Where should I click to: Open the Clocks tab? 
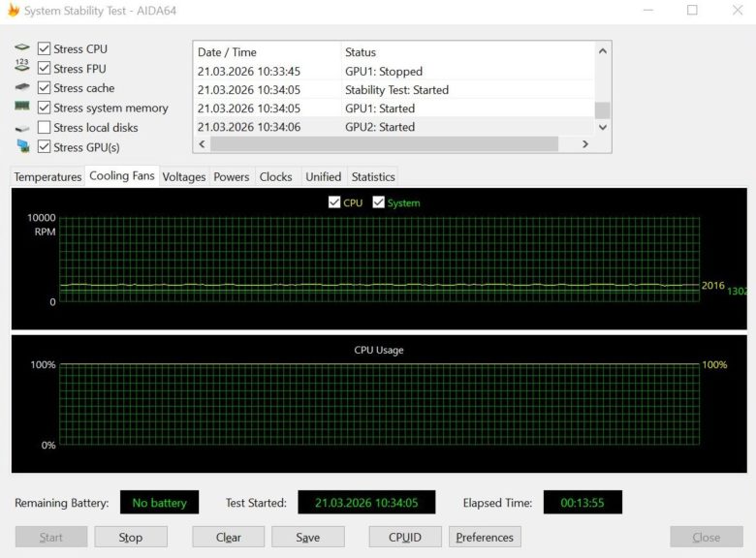tap(276, 177)
